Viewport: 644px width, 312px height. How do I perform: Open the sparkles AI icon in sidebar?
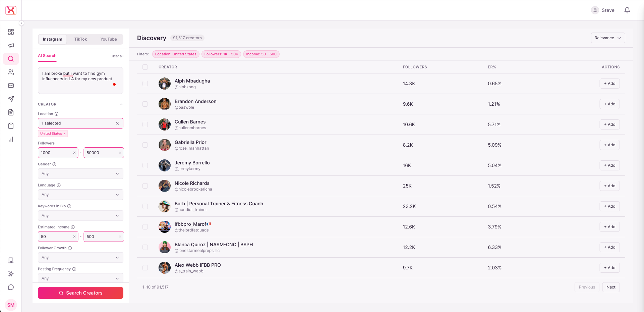(11, 274)
